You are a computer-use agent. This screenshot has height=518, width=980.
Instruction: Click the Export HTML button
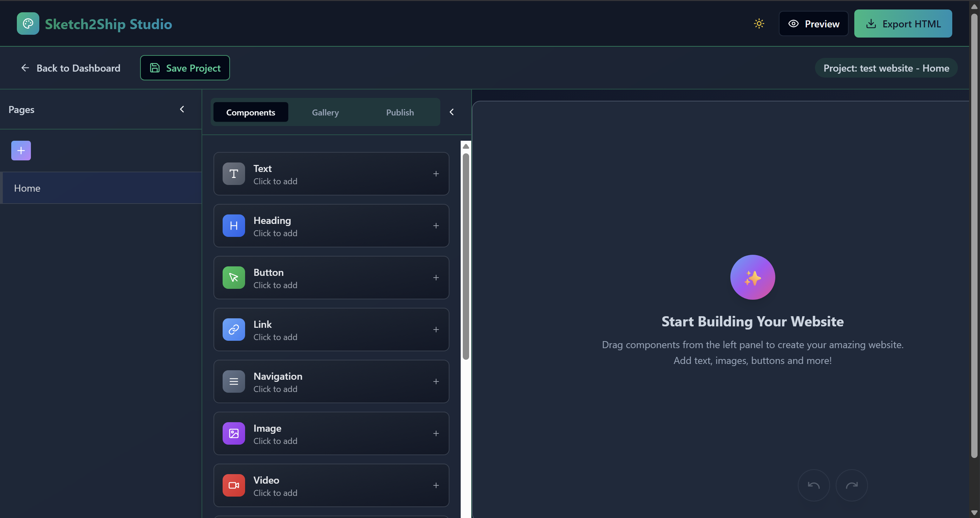tap(903, 24)
